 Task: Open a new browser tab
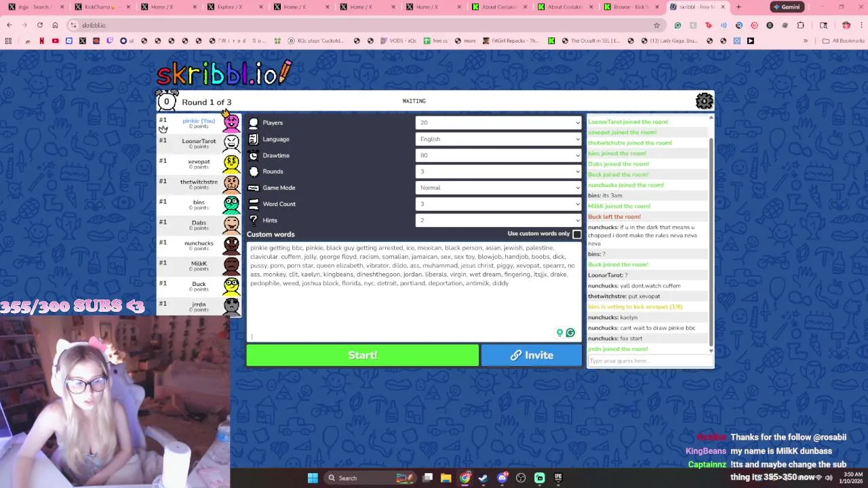(738, 7)
